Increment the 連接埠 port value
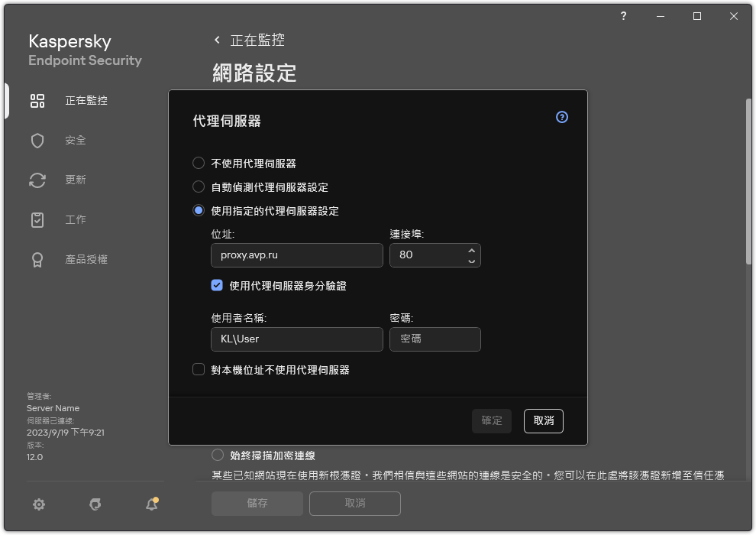756x535 pixels. tap(471, 251)
